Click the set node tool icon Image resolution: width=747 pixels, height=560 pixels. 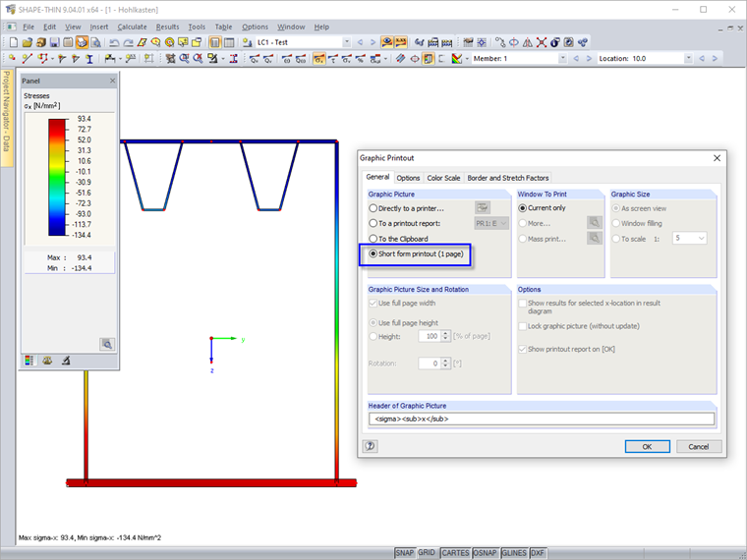(12, 59)
